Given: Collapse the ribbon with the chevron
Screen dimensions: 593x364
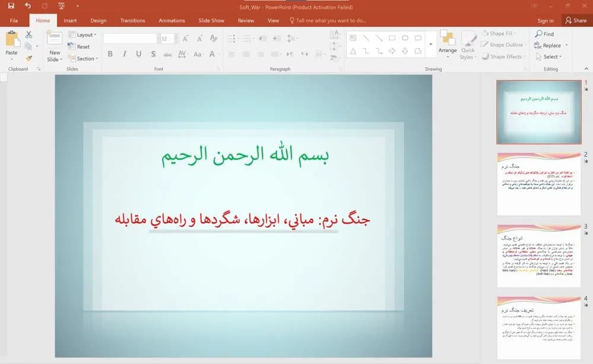Looking at the screenshot, I should coord(586,69).
